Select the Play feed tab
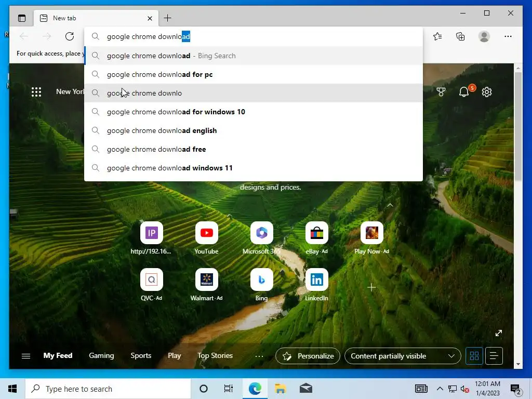The image size is (532, 399). (175, 355)
